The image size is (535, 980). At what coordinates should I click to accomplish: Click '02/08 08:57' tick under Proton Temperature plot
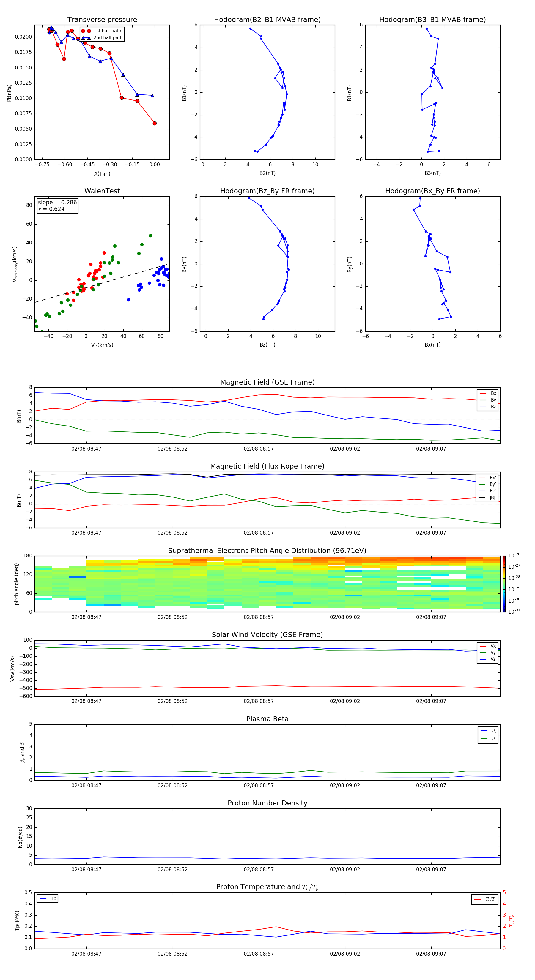[259, 954]
